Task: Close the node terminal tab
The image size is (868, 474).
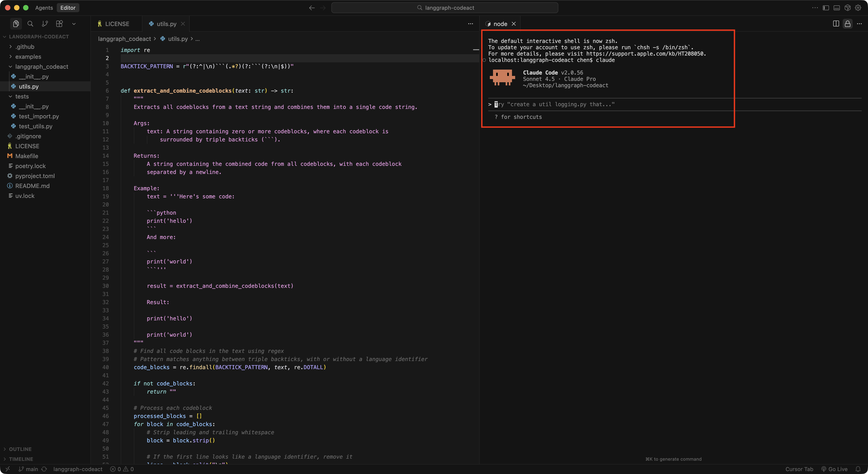Action: point(514,24)
